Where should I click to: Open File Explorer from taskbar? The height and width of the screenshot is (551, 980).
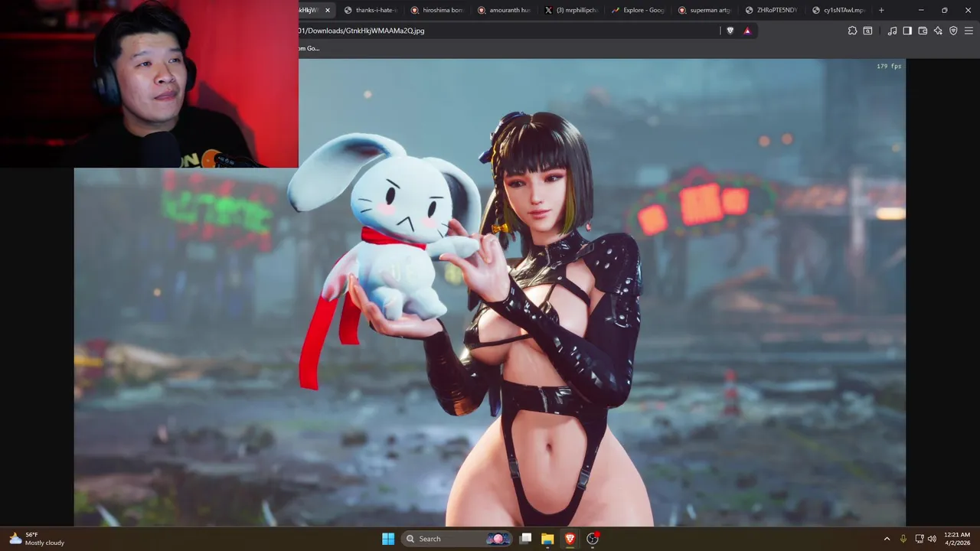(x=547, y=539)
